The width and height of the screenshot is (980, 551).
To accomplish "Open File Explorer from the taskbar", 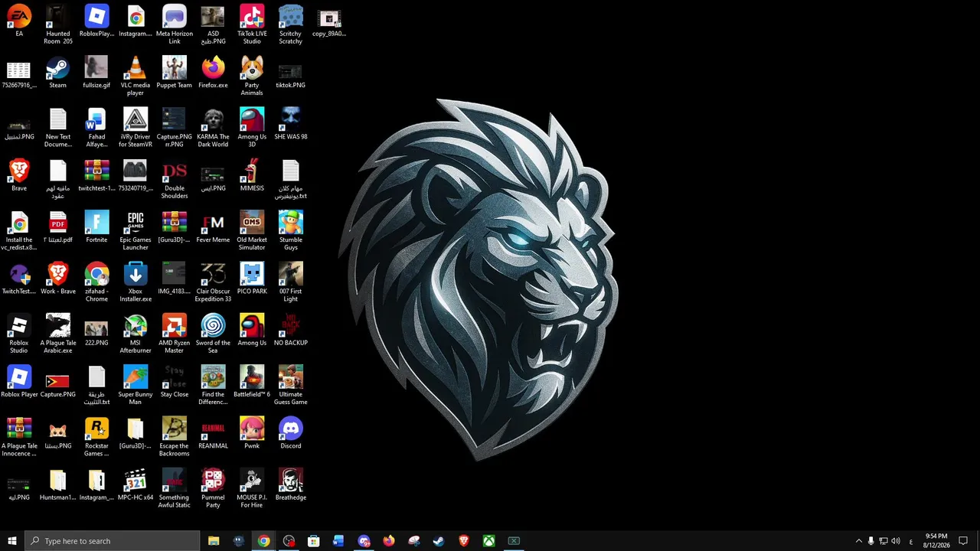I will coord(214,541).
